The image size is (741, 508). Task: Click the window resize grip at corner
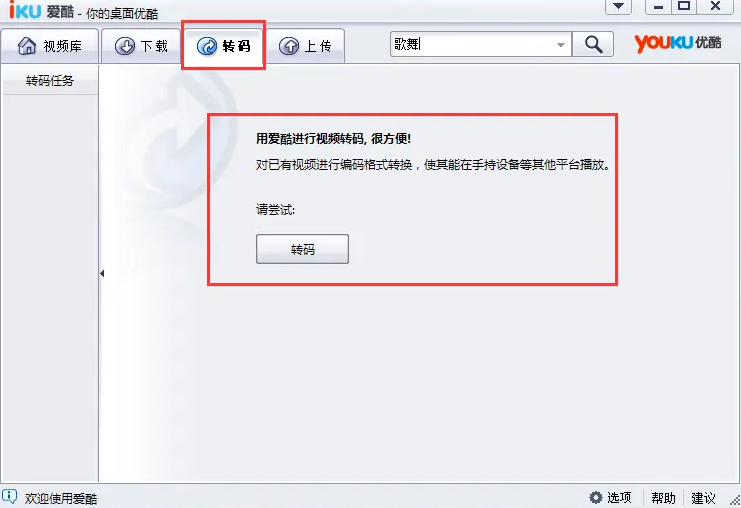click(x=735, y=501)
